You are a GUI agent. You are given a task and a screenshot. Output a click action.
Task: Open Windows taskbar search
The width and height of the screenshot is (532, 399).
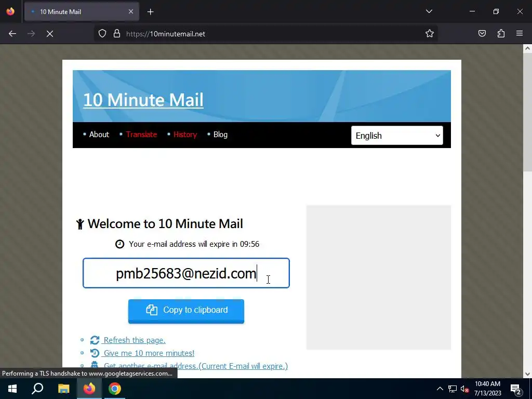click(37, 389)
